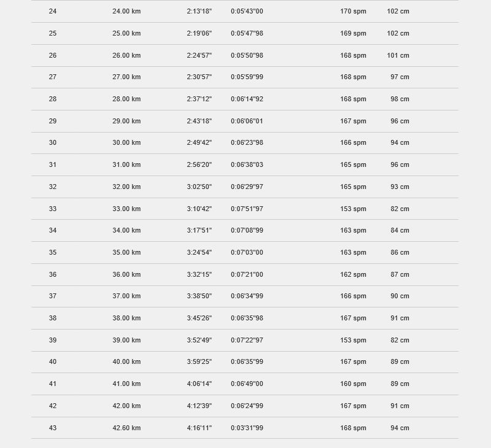Select 163 spm cadence in lap 34
491x448 pixels.
click(353, 230)
